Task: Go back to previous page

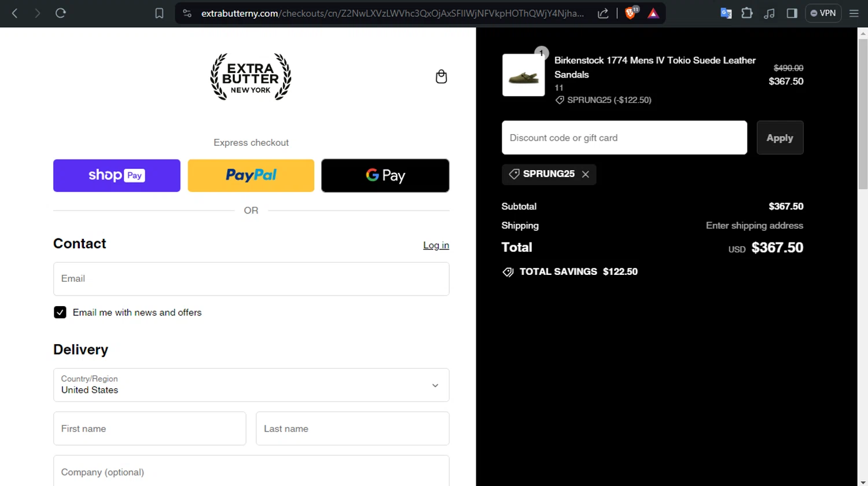Action: [15, 13]
